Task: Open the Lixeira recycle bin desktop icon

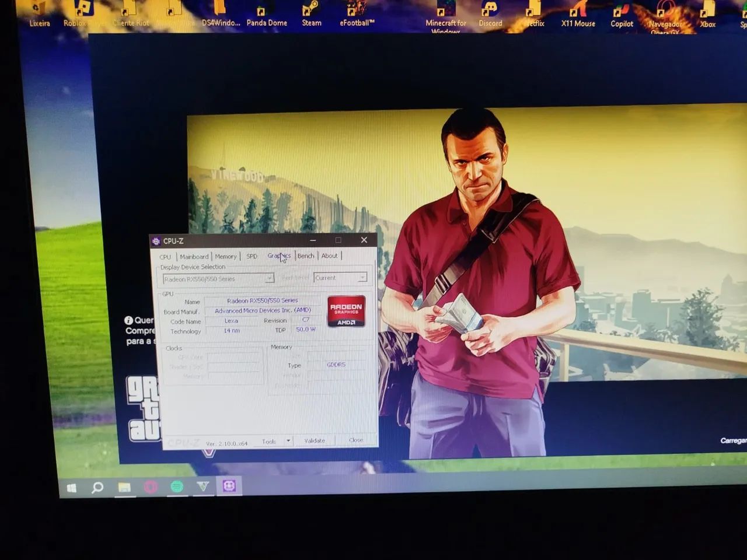Action: pyautogui.click(x=39, y=14)
